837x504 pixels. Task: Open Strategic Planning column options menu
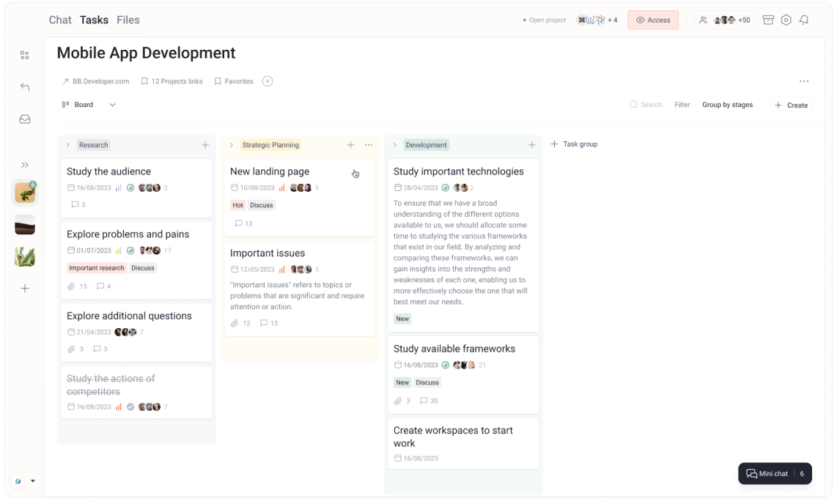pyautogui.click(x=369, y=145)
